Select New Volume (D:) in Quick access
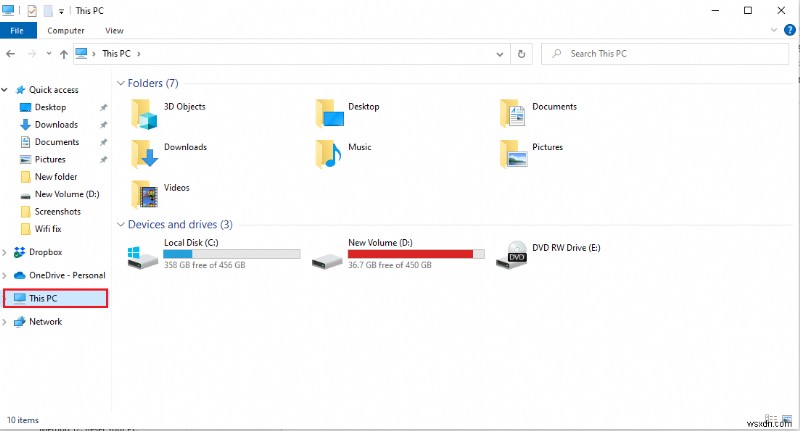The height and width of the screenshot is (431, 800). 67,194
